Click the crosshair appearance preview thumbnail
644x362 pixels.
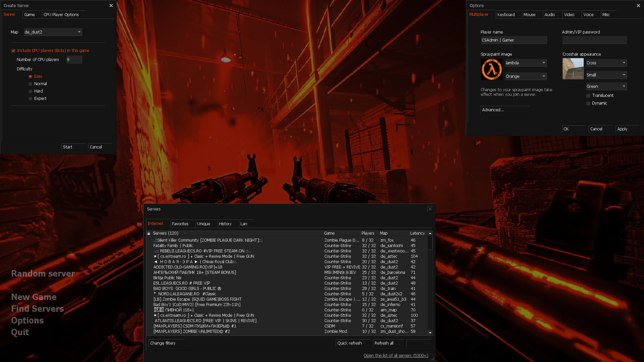pos(573,69)
